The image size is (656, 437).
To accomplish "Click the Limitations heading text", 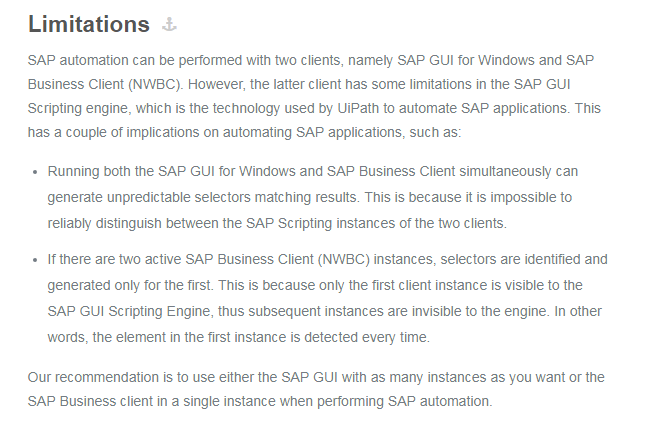I will click(89, 24).
